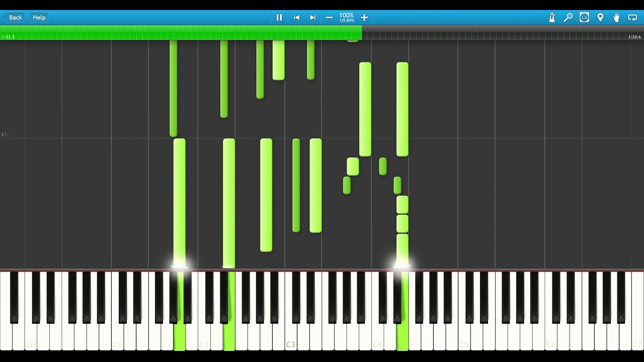
Task: Open the magnifying glass zoom tool
Action: coord(568,18)
